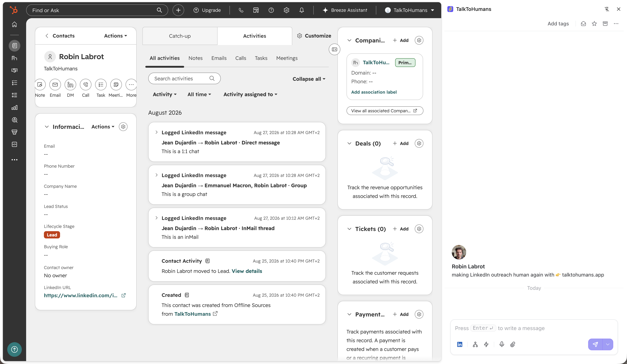Click Customize next to Activities

tap(314, 36)
